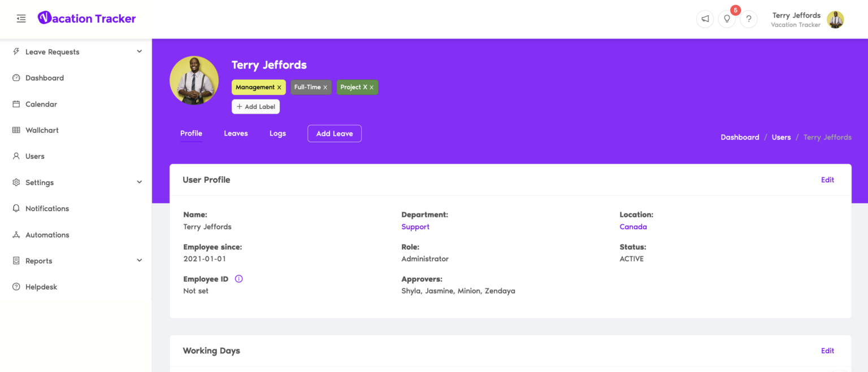Screen dimensions: 868x372
Task: Click the Add Leave button
Action: pos(335,134)
